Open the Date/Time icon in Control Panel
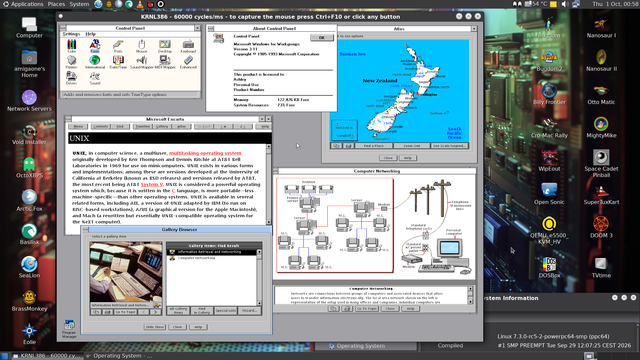The image size is (640, 360). coord(118,62)
